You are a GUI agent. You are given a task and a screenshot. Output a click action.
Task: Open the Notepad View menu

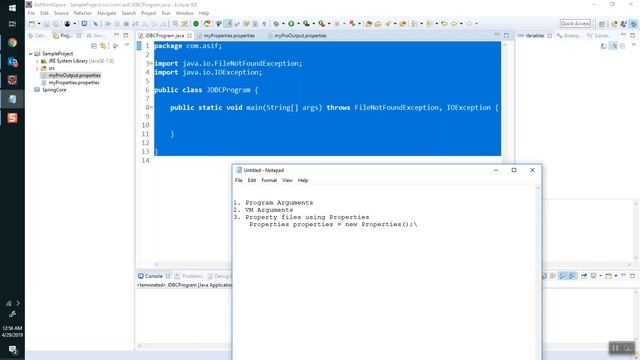(287, 180)
